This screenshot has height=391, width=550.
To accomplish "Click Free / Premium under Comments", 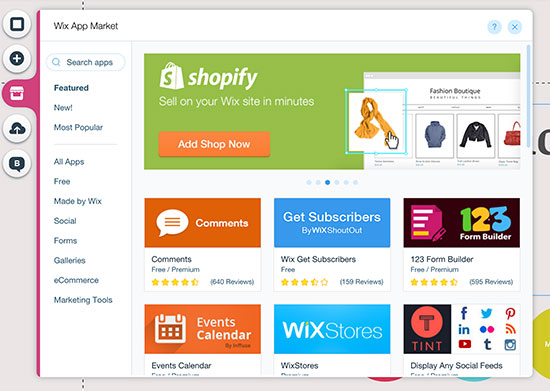I will tap(175, 269).
